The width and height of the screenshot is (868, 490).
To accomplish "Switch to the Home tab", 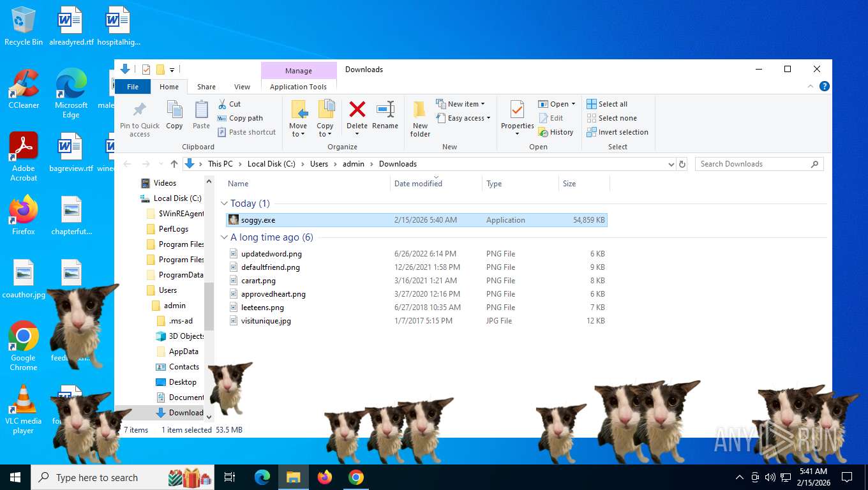I will [x=169, y=87].
